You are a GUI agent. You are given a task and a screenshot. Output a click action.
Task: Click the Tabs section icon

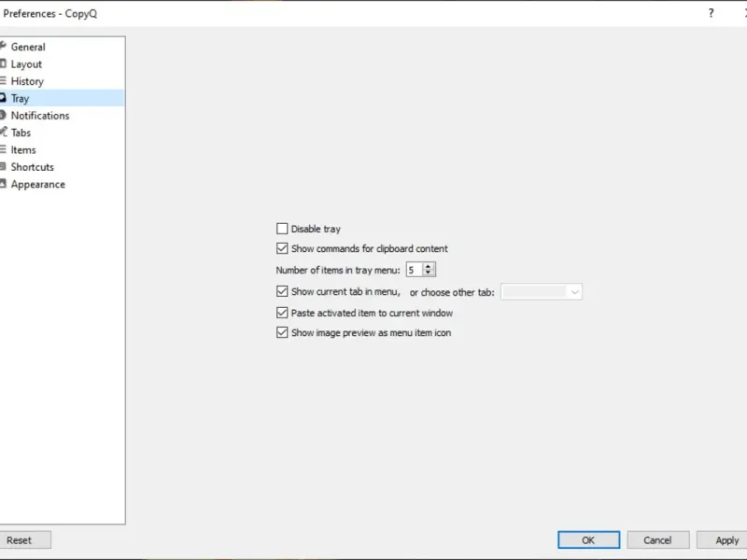pos(3,132)
